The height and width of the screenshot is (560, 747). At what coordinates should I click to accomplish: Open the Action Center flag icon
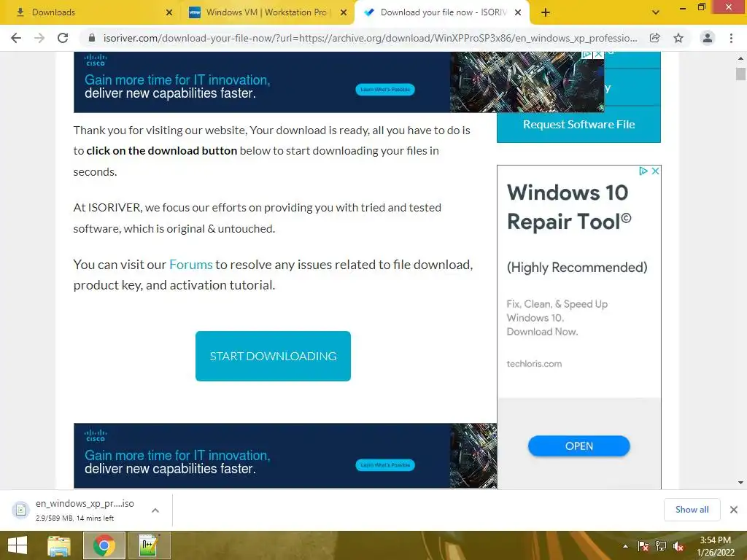(x=643, y=546)
